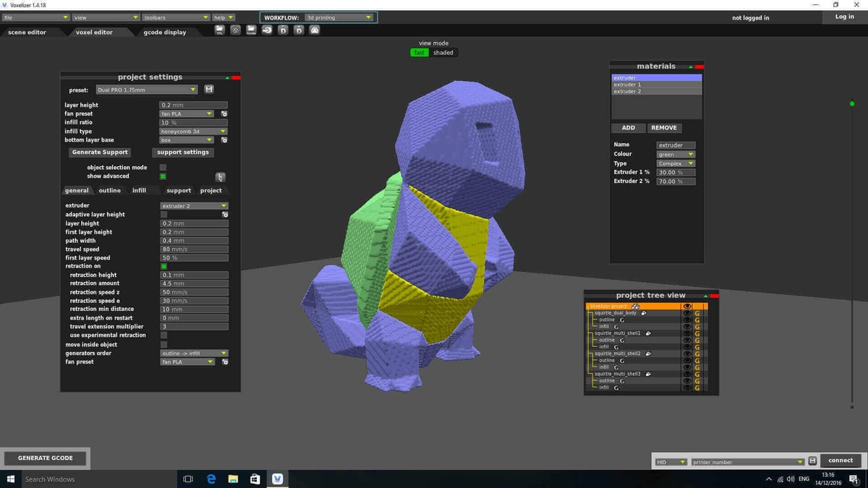
Task: Enable use experimental retraction
Action: [x=164, y=335]
